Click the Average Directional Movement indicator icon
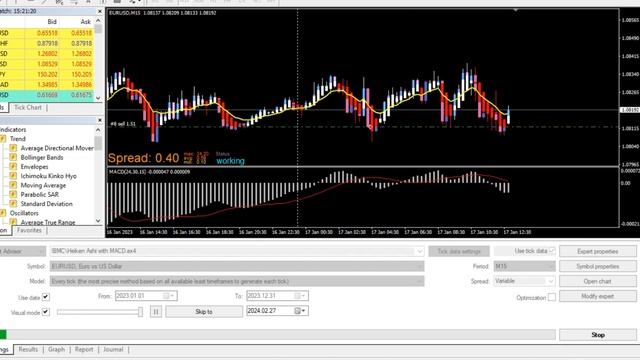This screenshot has height=360, width=640. point(13,148)
